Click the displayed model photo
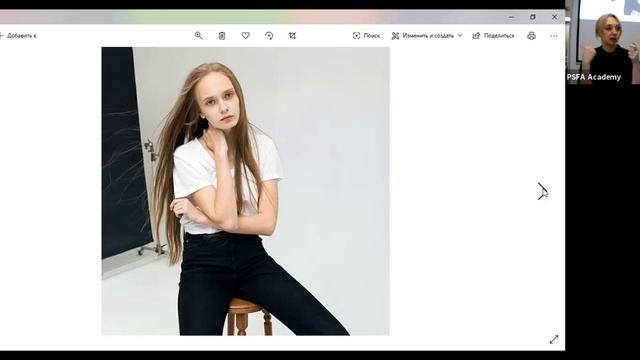 click(x=245, y=191)
